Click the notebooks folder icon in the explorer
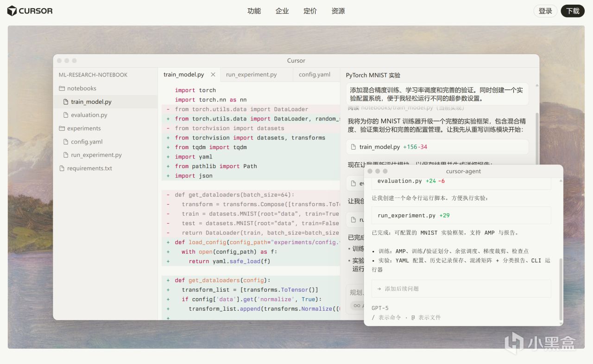The image size is (593, 364). [x=62, y=88]
